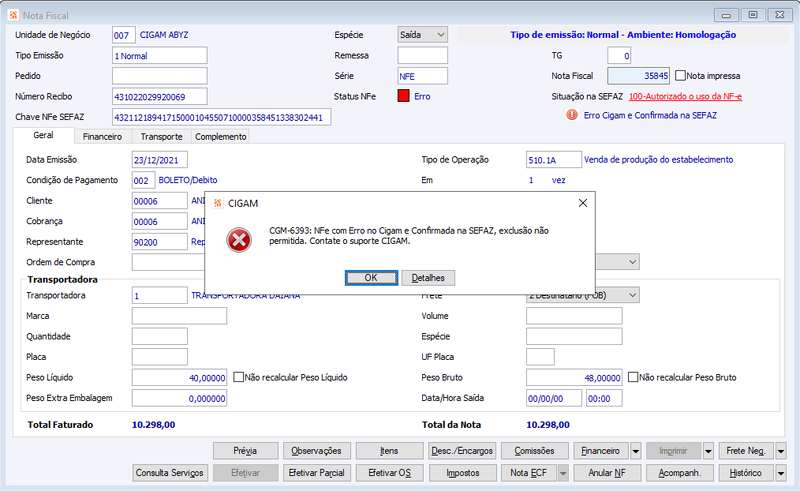Open the Itens button

(389, 451)
